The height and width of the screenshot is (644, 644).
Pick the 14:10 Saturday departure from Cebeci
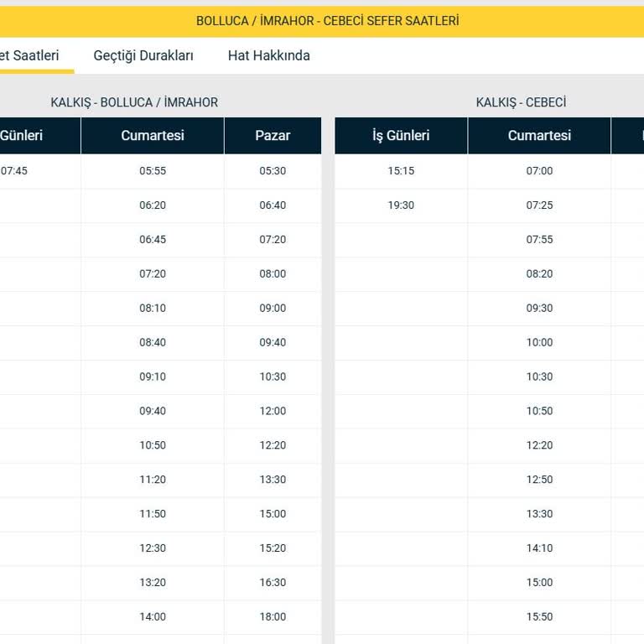click(539, 548)
